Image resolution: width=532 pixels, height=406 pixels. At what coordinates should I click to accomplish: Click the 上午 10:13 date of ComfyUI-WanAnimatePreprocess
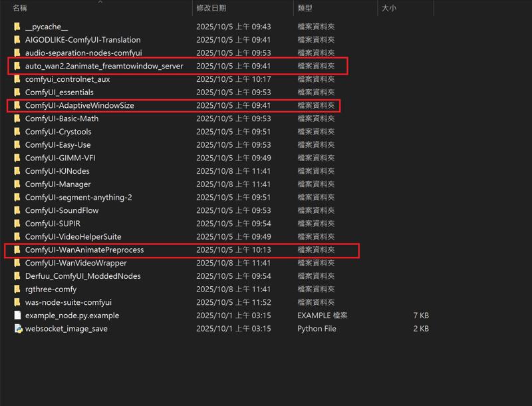[233, 250]
